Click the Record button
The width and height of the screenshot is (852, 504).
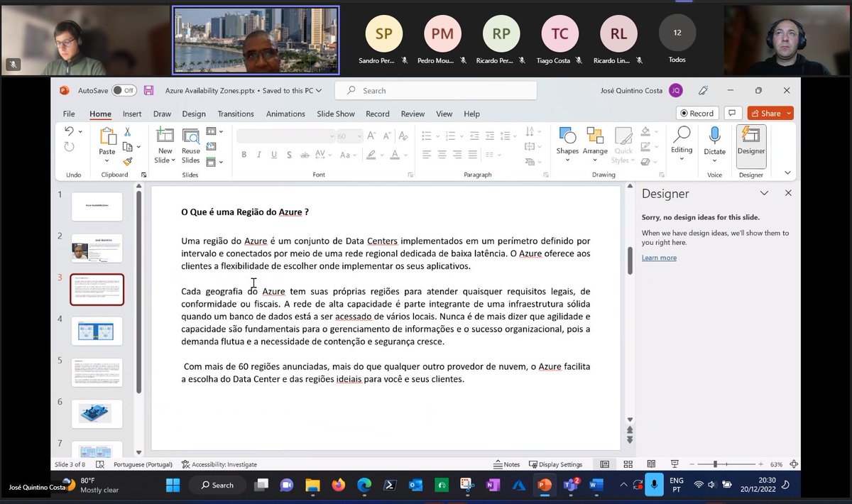[697, 113]
